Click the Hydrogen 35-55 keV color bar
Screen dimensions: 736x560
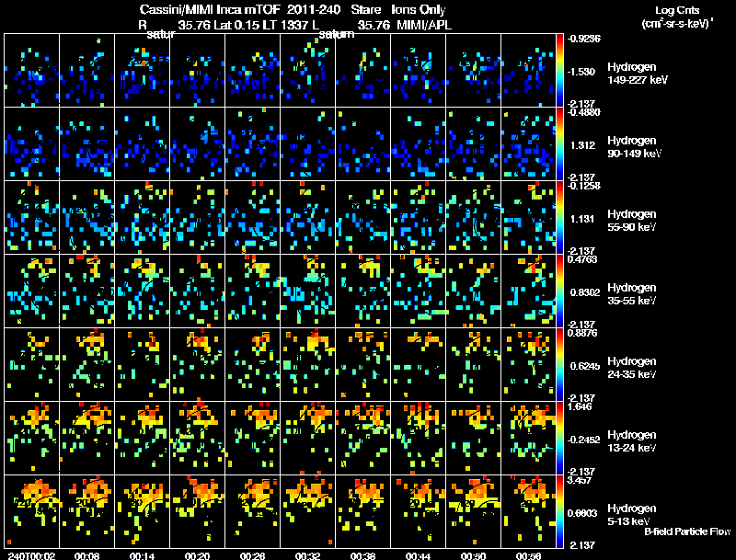pos(559,291)
